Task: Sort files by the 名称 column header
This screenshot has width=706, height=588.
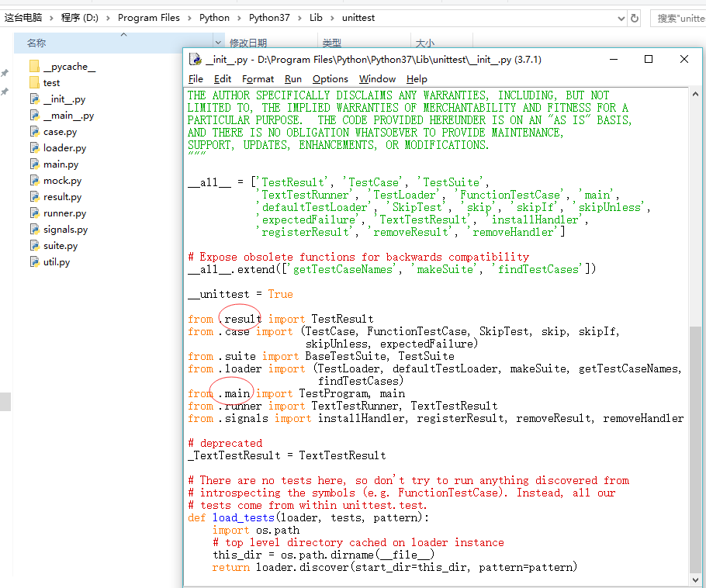Action: click(36, 43)
